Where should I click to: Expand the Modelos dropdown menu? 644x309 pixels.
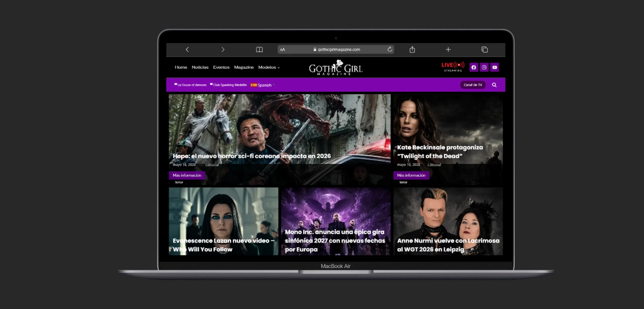coord(269,67)
